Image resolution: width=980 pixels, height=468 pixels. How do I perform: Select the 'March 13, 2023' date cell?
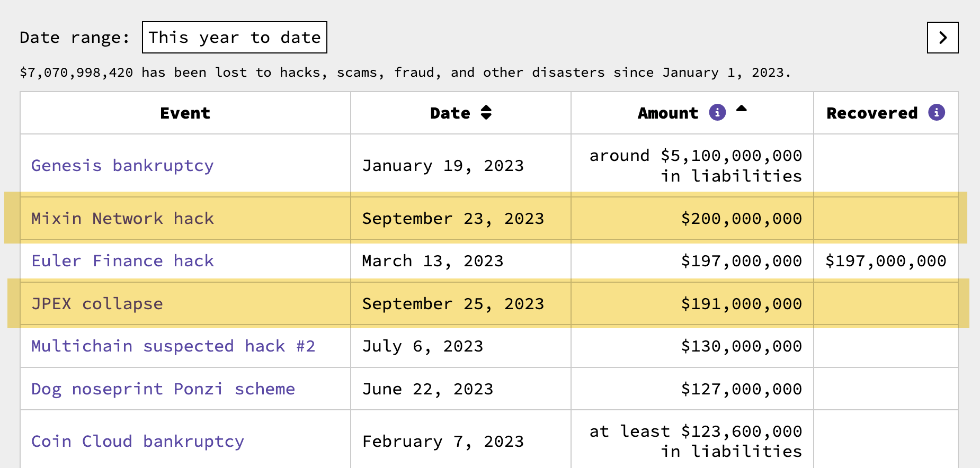[x=461, y=261]
